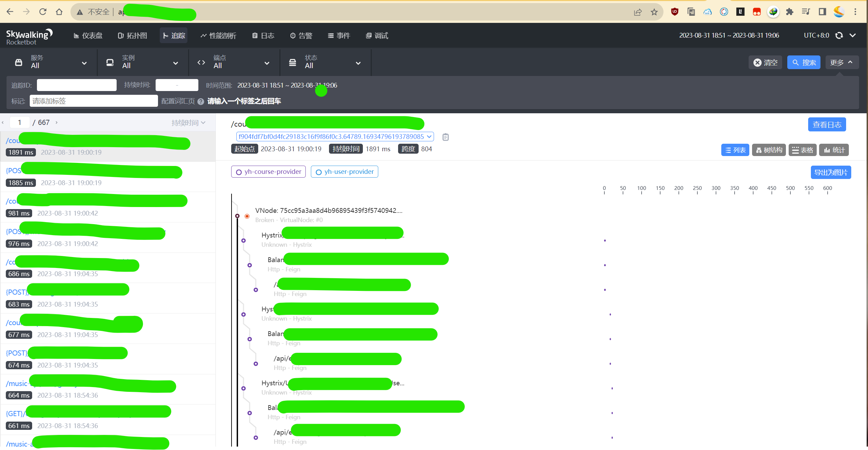
Task: Go back in browser history
Action: (x=10, y=12)
